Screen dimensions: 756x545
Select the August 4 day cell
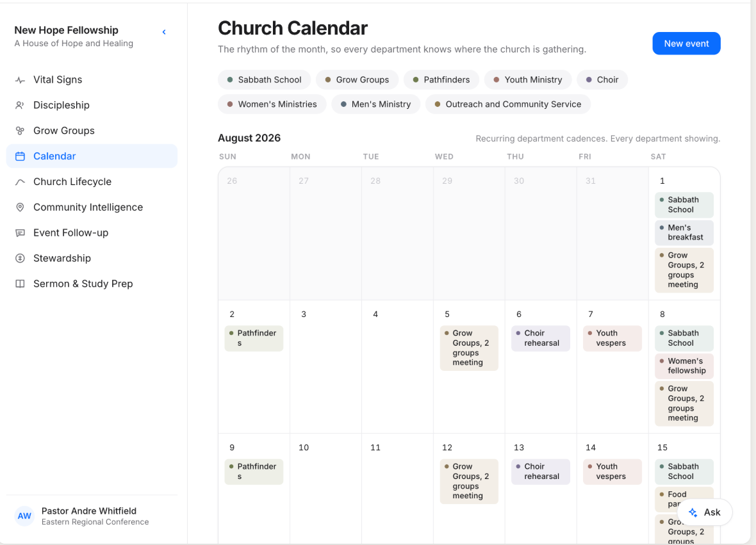397,367
